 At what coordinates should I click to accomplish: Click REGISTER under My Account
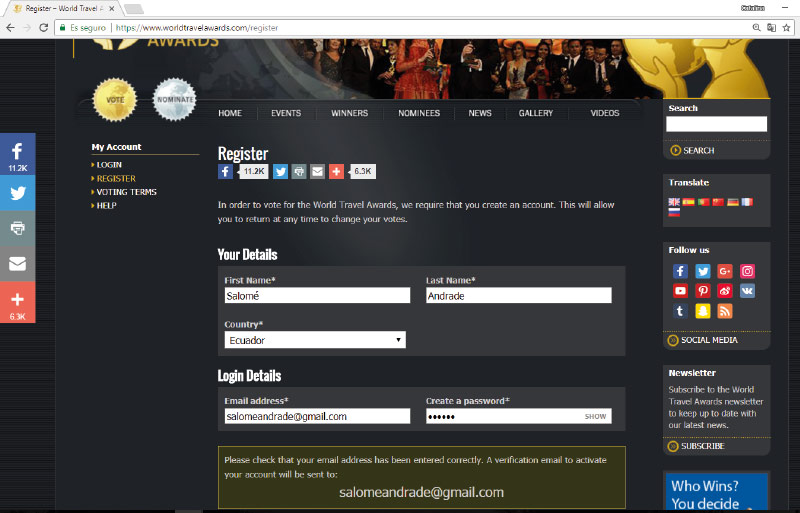pyautogui.click(x=116, y=179)
